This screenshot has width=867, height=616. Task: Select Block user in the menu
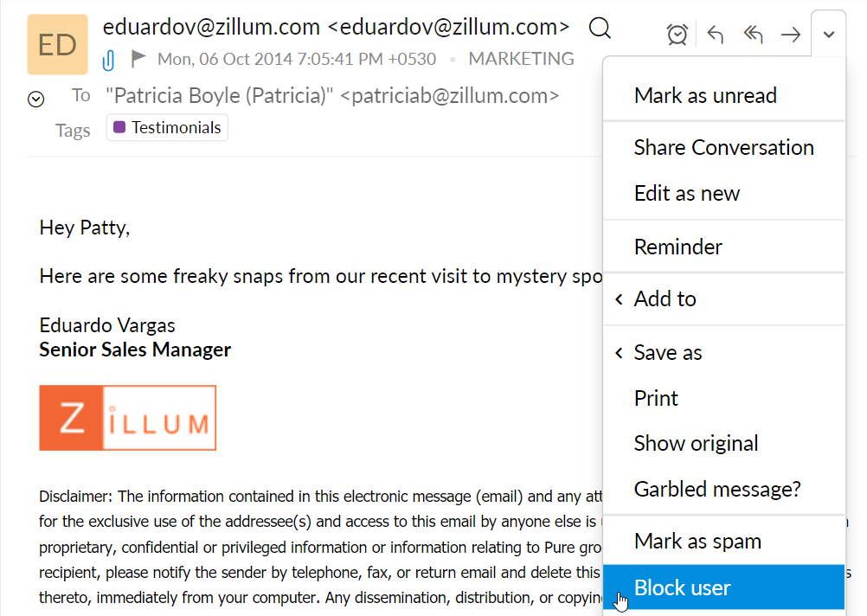683,588
